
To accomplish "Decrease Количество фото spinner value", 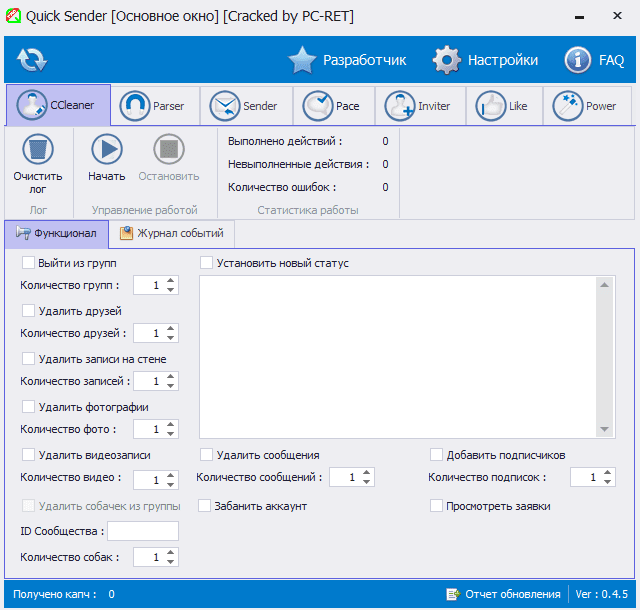I will click(171, 434).
